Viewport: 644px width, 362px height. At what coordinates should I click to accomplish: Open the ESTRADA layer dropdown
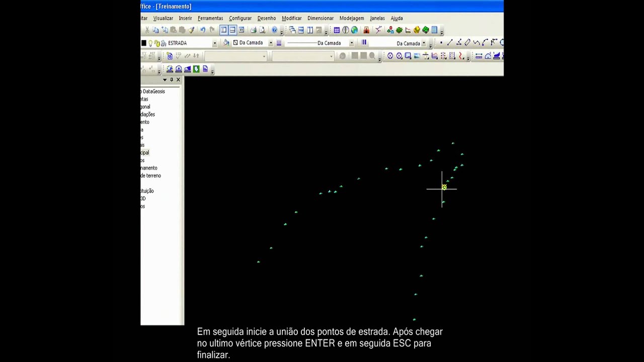(215, 43)
